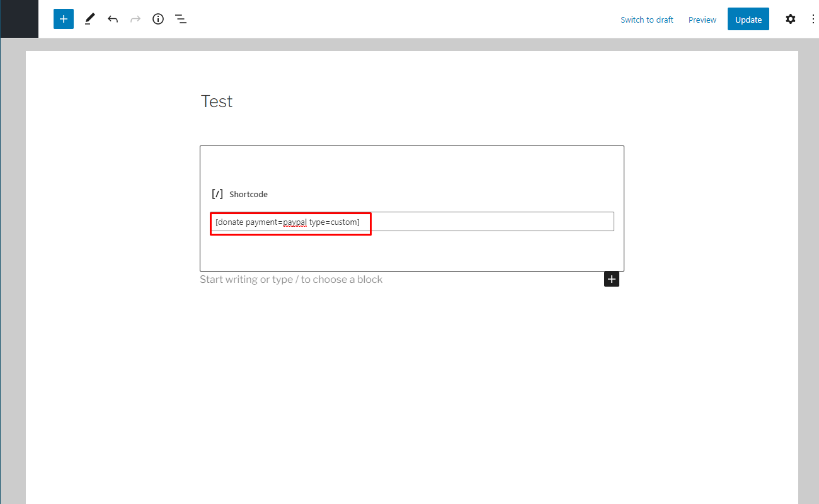The height and width of the screenshot is (504, 819).
Task: Open the Options three-dot menu
Action: coord(813,19)
